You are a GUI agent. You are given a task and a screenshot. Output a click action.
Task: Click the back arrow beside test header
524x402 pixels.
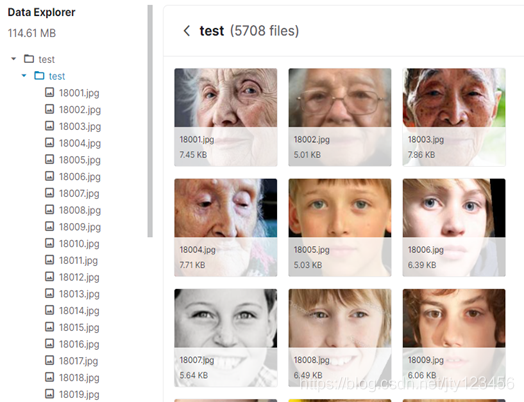(187, 31)
